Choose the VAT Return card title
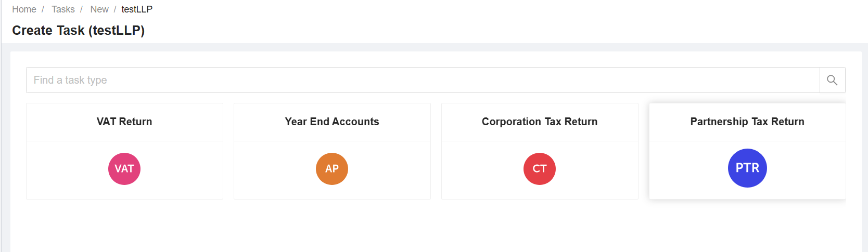Image resolution: width=868 pixels, height=252 pixels. click(124, 122)
